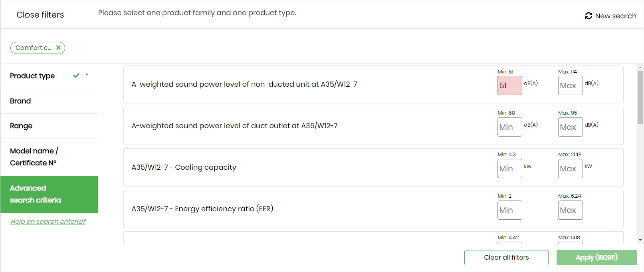Click Close filters
The image size is (644, 272).
tap(40, 15)
